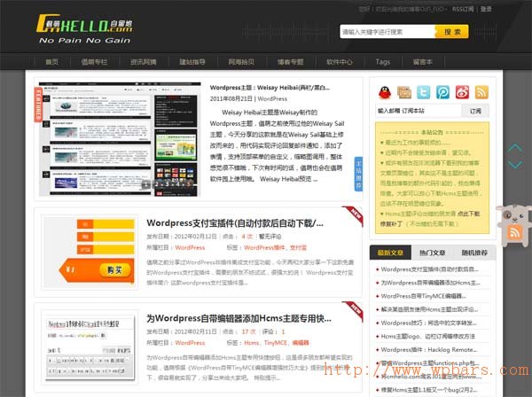Image resolution: width=532 pixels, height=397 pixels.
Task: Open Tags in the navigation bar
Action: tap(383, 62)
